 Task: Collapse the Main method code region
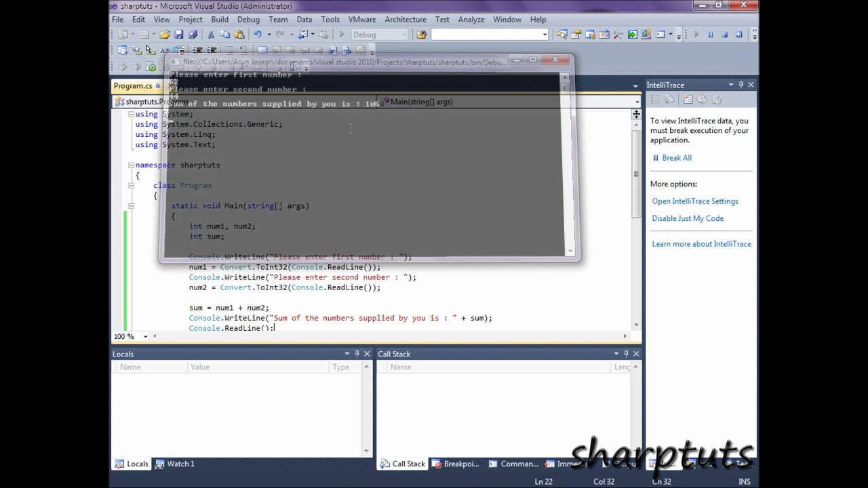[x=131, y=205]
